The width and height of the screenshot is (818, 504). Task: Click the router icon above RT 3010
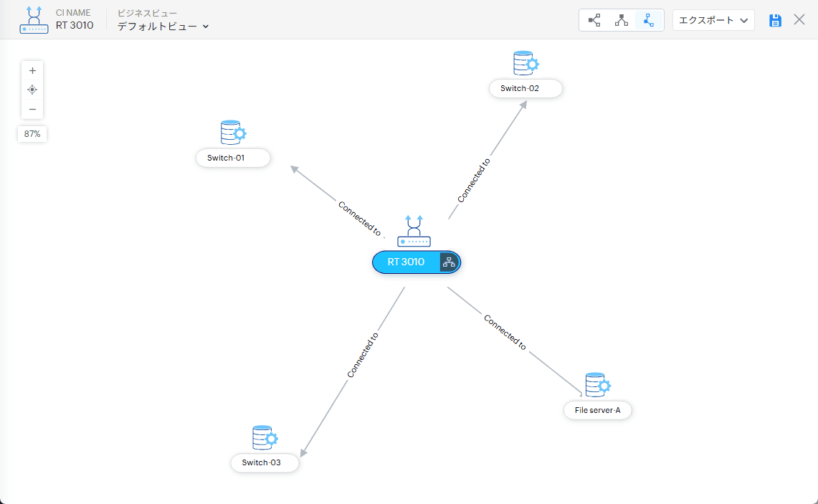click(x=414, y=231)
